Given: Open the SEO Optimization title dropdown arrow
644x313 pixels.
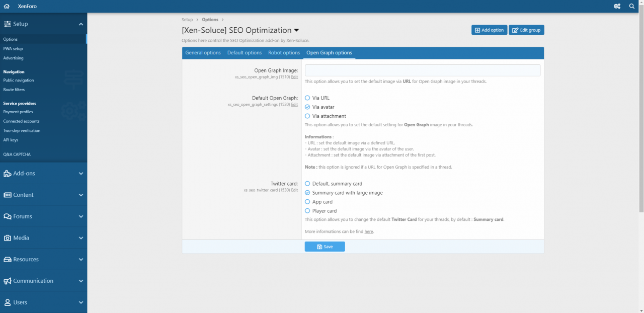Looking at the screenshot, I should pos(296,31).
